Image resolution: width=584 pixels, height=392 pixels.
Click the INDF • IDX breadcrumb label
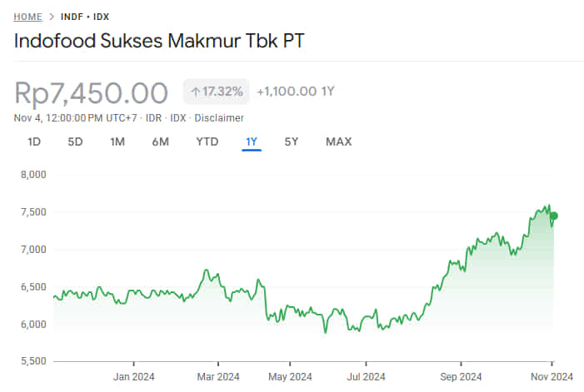85,17
